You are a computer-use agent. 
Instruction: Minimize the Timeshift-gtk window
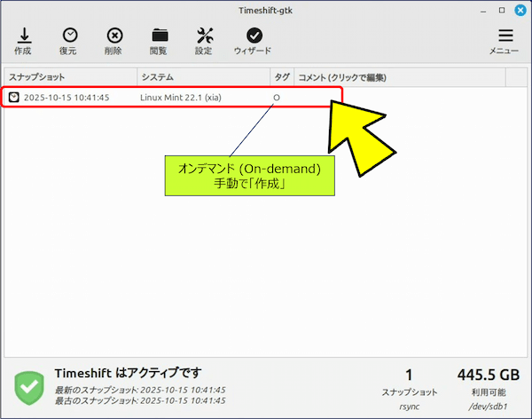tap(483, 10)
